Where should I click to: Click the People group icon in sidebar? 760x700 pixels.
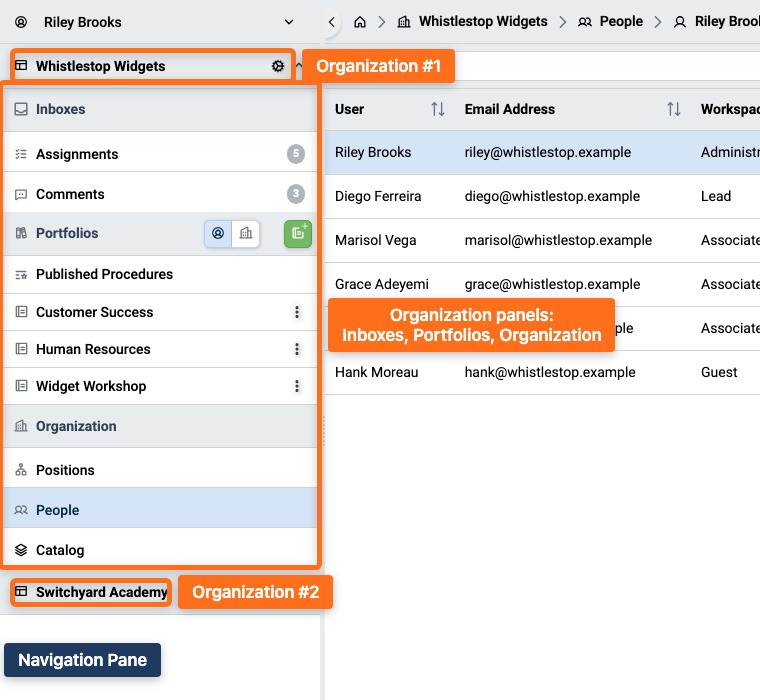21,510
